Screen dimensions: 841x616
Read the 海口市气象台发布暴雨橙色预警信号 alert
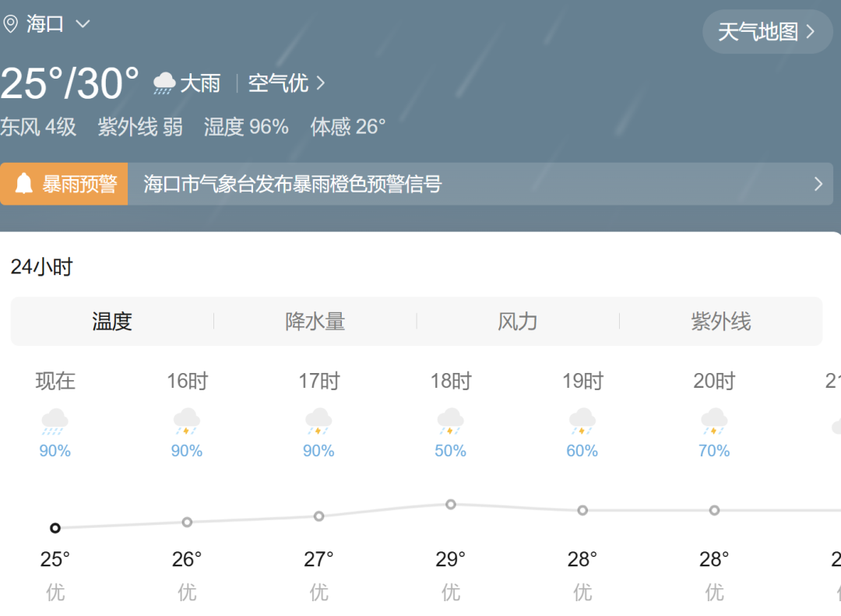[293, 184]
